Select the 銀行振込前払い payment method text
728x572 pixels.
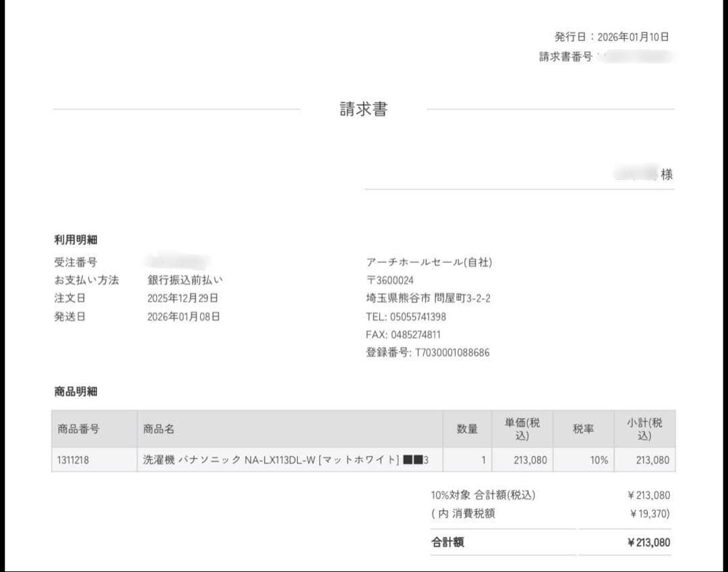[x=185, y=280]
